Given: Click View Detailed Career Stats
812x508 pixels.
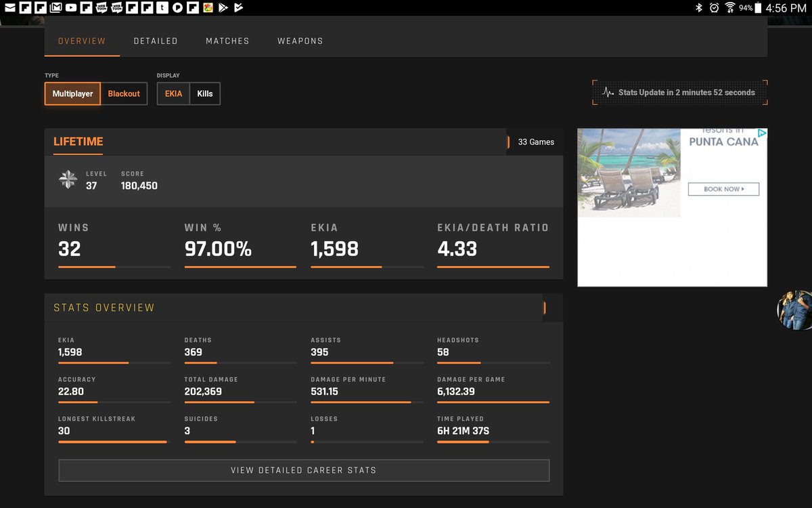Looking at the screenshot, I should click(303, 470).
